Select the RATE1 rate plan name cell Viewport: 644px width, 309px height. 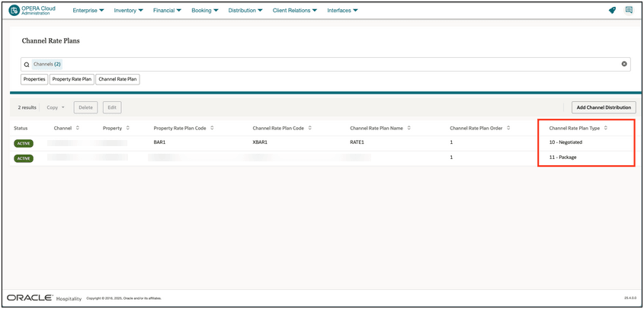tap(357, 142)
